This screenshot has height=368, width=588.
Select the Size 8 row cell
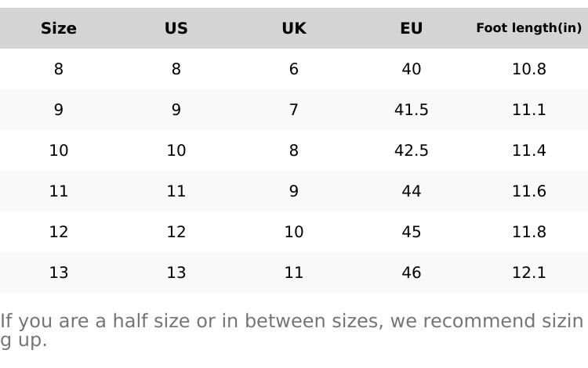click(59, 70)
